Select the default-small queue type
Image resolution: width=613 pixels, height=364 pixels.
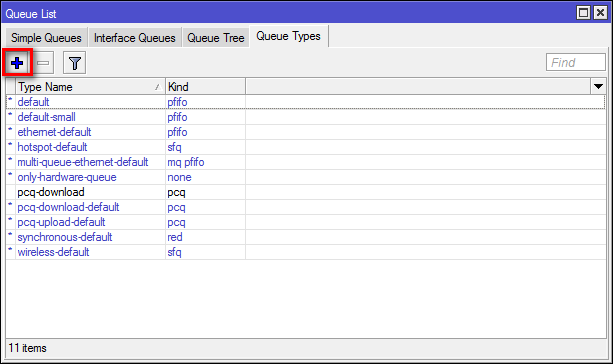pyautogui.click(x=306, y=117)
